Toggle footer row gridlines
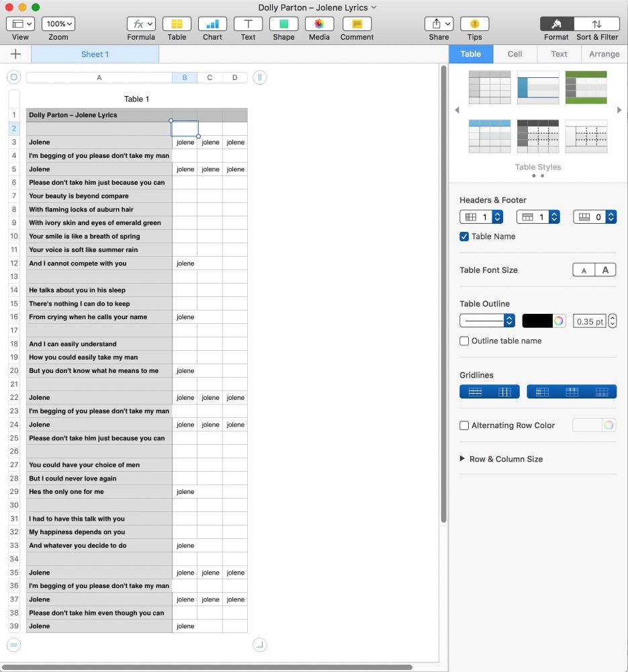 tap(601, 392)
